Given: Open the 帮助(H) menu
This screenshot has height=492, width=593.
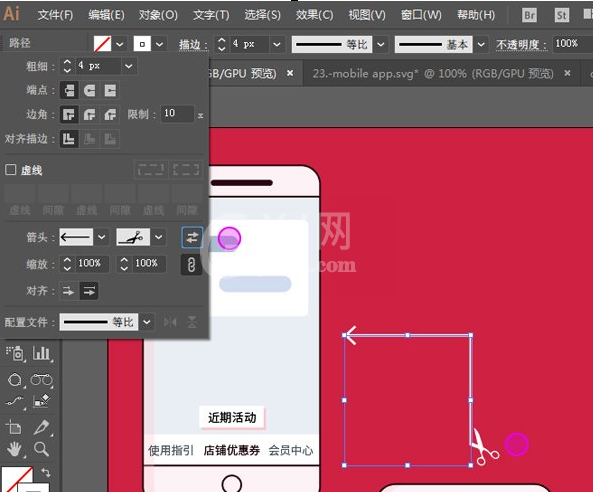Looking at the screenshot, I should pyautogui.click(x=476, y=15).
